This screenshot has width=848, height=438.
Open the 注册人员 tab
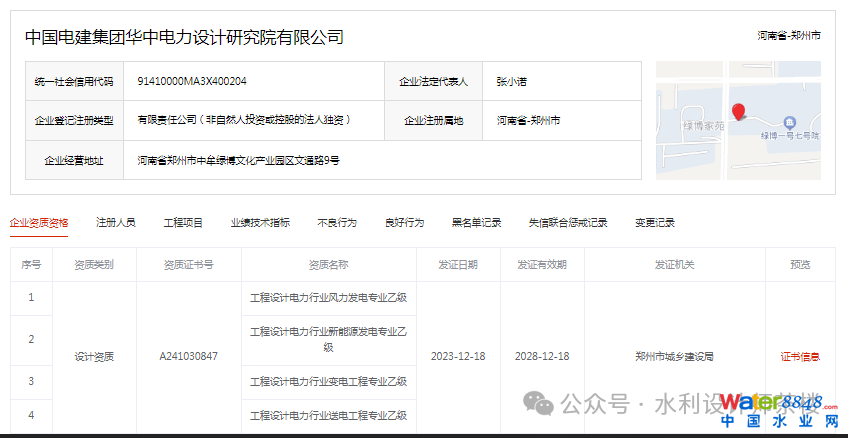(x=115, y=222)
